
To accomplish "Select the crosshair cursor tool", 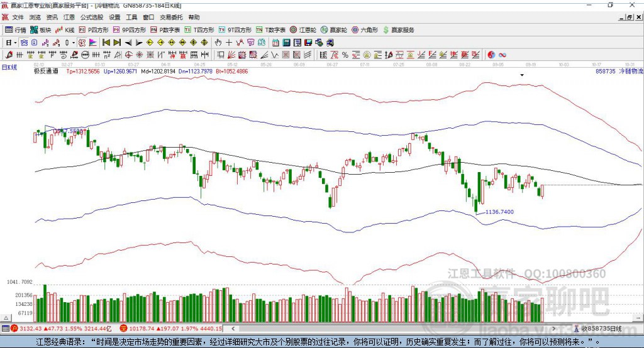I will [x=229, y=43].
